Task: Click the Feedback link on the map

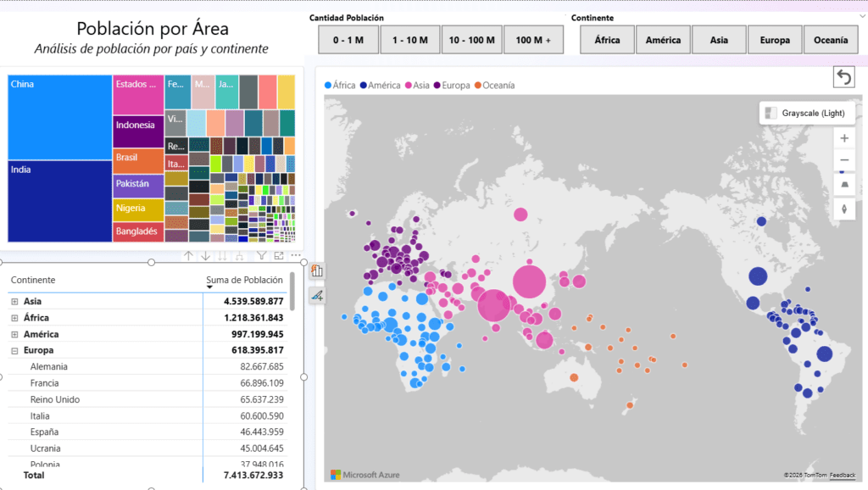Action: click(842, 475)
